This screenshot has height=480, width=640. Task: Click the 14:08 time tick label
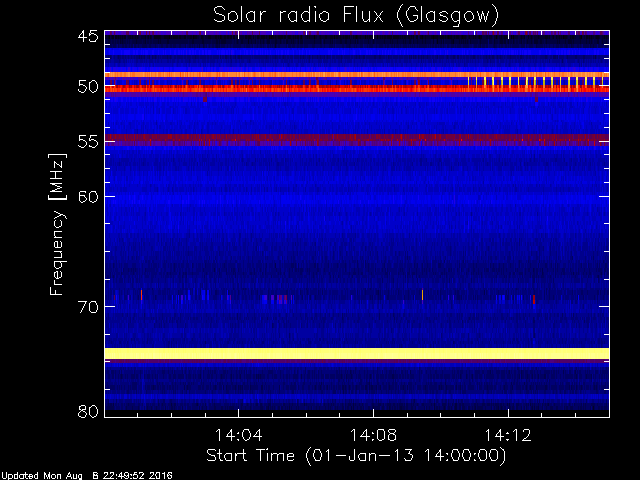click(373, 435)
